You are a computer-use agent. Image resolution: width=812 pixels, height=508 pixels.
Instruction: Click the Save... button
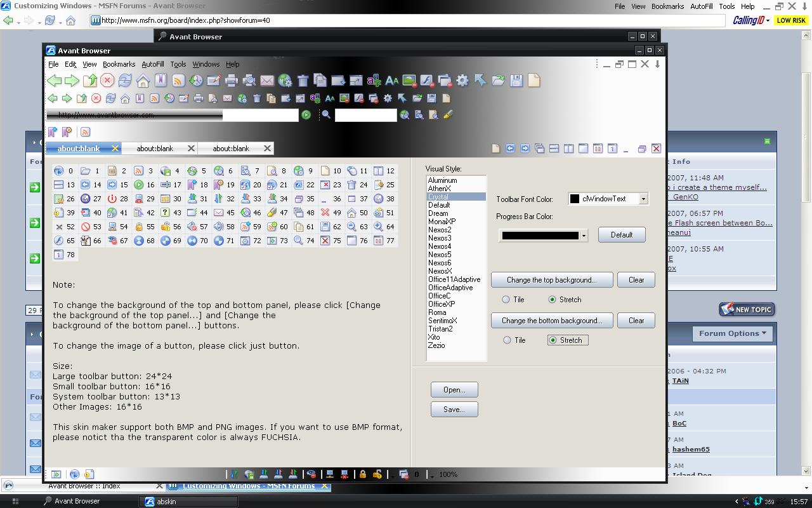point(454,410)
